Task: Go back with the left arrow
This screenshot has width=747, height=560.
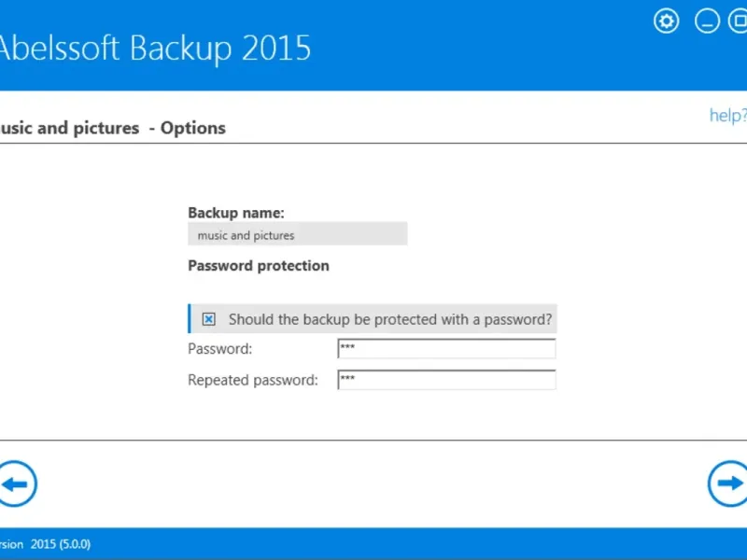Action: click(17, 483)
